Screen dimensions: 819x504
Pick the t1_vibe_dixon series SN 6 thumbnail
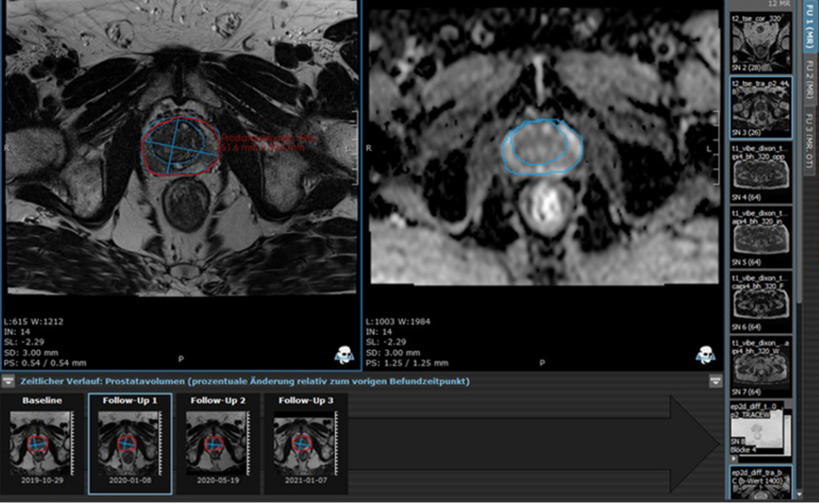coord(760,302)
